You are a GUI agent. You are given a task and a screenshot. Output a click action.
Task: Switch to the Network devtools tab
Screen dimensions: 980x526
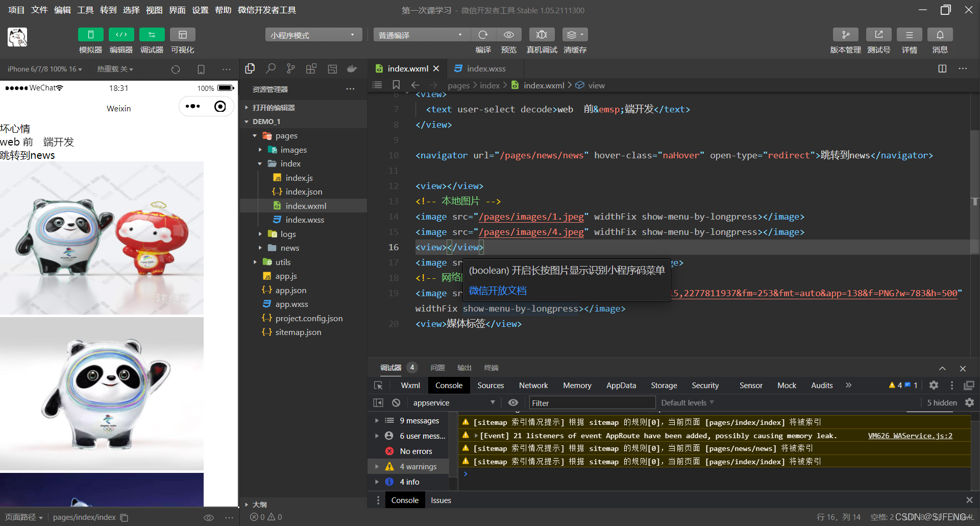pyautogui.click(x=533, y=386)
